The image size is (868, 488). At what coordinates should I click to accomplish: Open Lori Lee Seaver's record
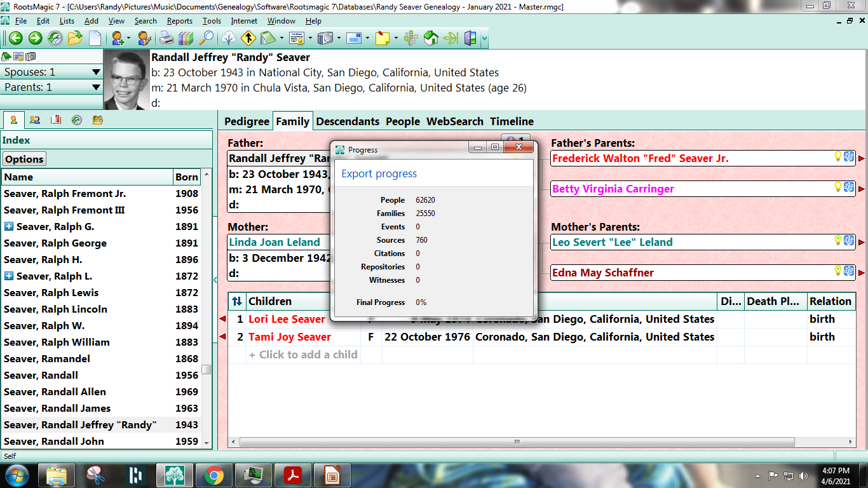pos(287,319)
